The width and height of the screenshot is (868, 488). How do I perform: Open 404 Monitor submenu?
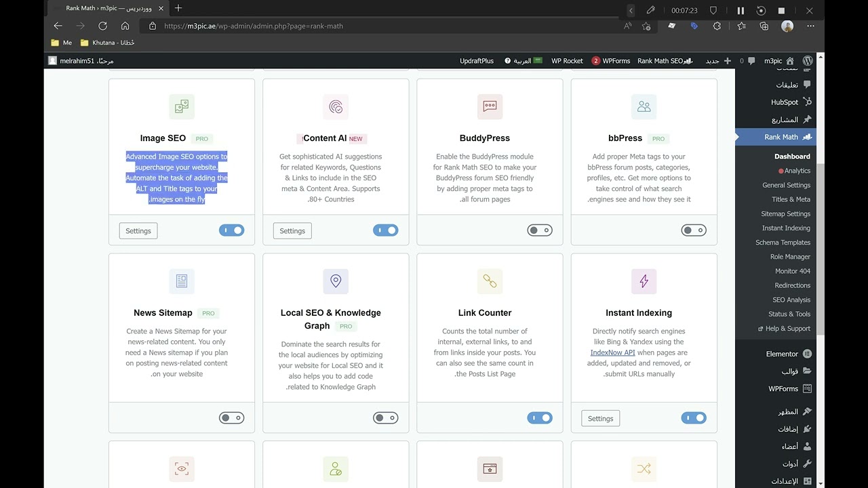793,271
